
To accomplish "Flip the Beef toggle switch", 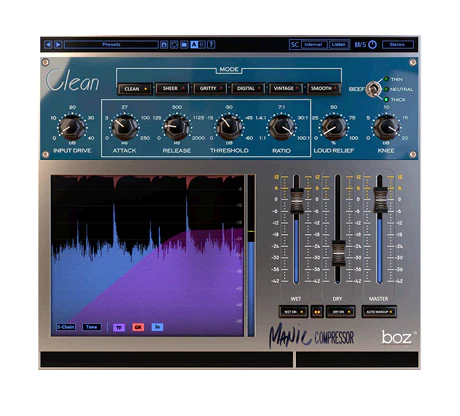I will click(x=373, y=89).
